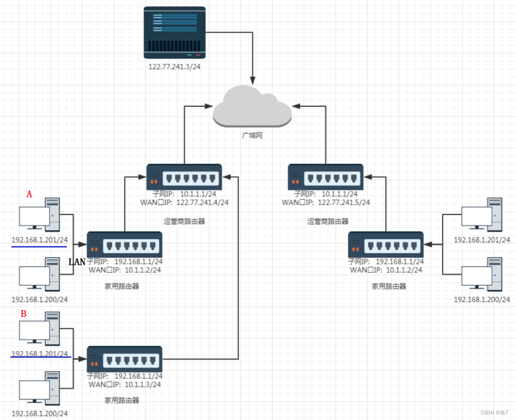Select the right-side computer labeled 192.168.1.200/24
The height and width of the screenshot is (420, 516).
(x=482, y=274)
